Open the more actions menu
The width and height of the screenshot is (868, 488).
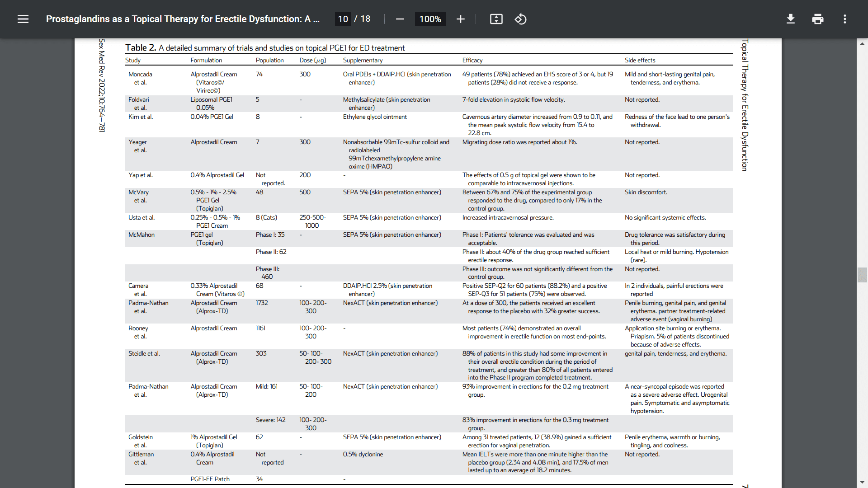[845, 19]
